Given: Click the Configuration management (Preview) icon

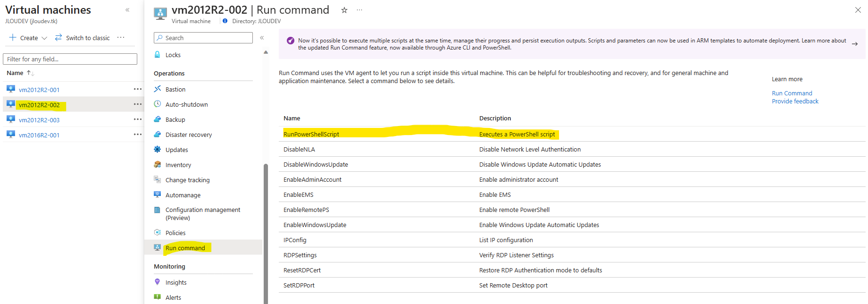Looking at the screenshot, I should click(x=158, y=210).
